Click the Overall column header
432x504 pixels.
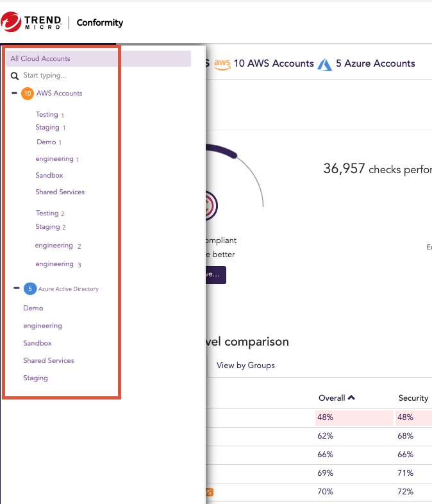tap(332, 398)
